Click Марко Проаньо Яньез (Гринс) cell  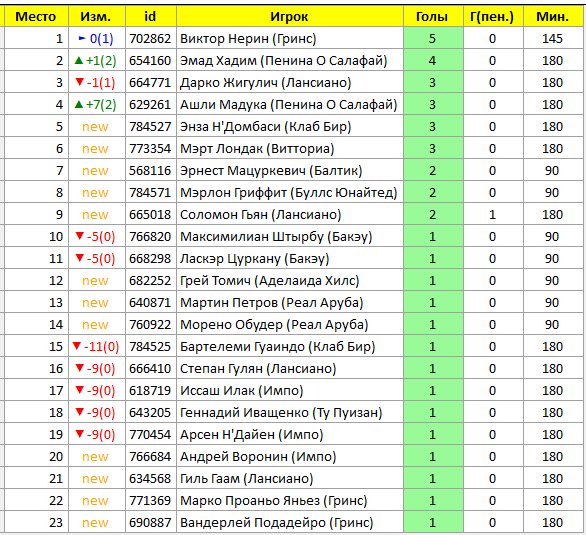pos(290,501)
